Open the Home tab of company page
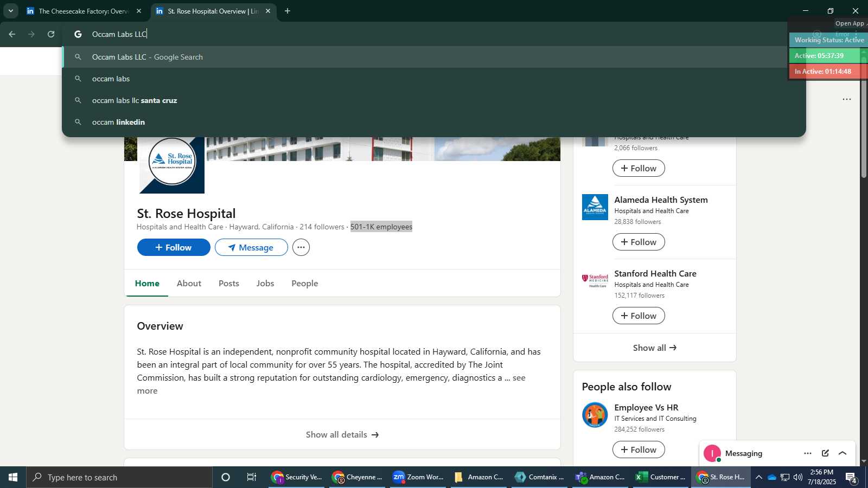The height and width of the screenshot is (488, 868). (147, 283)
